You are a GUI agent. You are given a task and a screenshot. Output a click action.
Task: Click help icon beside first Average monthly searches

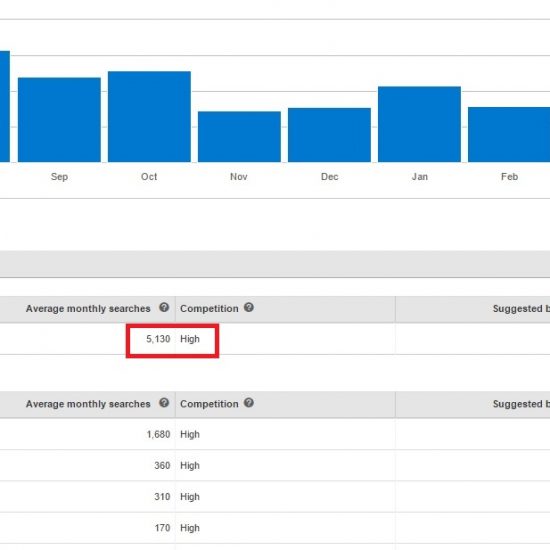tap(164, 308)
